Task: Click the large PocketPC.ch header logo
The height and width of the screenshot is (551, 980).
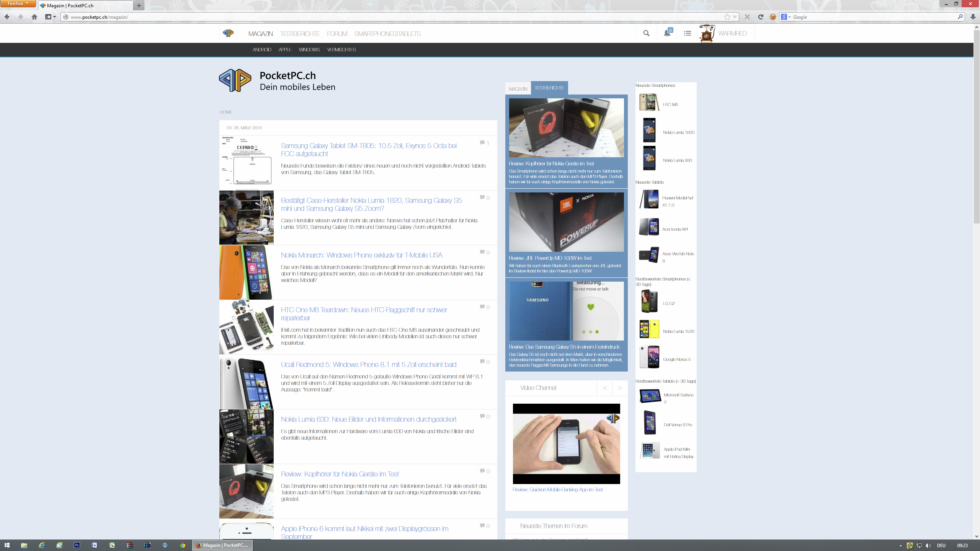Action: [x=277, y=81]
